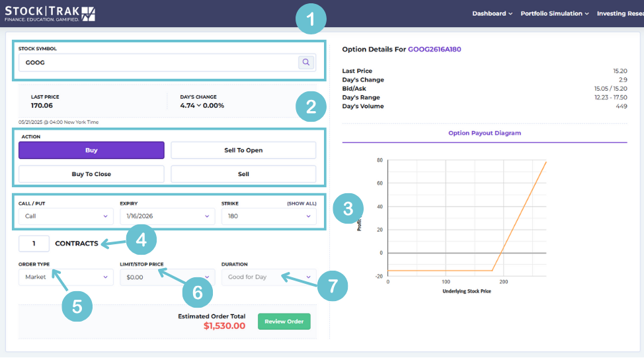The height and width of the screenshot is (358, 644).
Task: Select the Sell To Open action
Action: (243, 150)
